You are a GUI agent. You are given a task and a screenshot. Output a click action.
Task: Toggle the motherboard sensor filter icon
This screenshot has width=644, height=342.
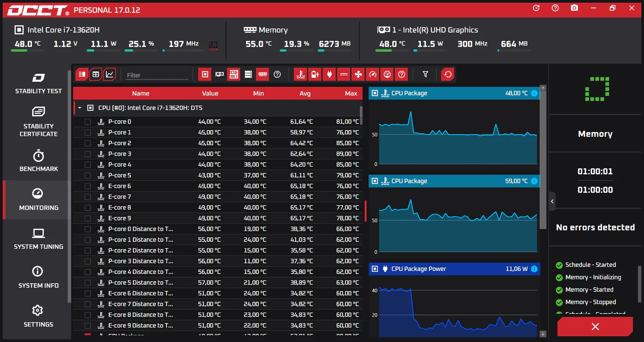pos(234,74)
